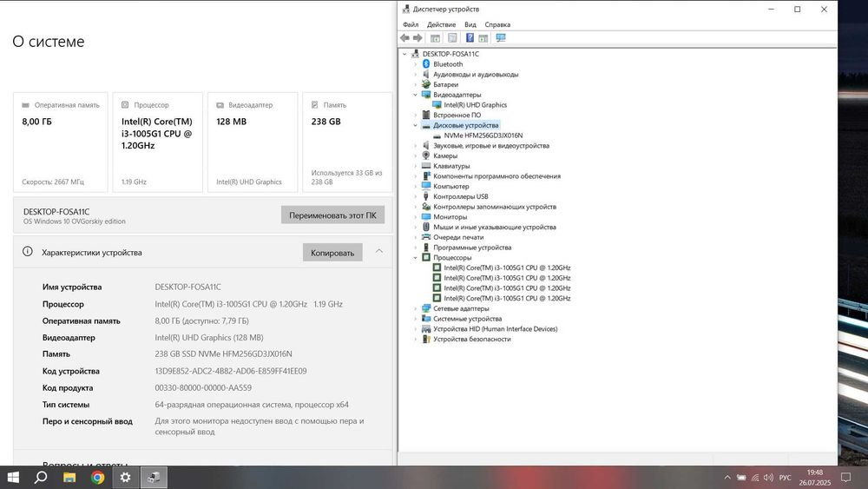Open taskbar Search
868x489 pixels.
click(x=41, y=478)
